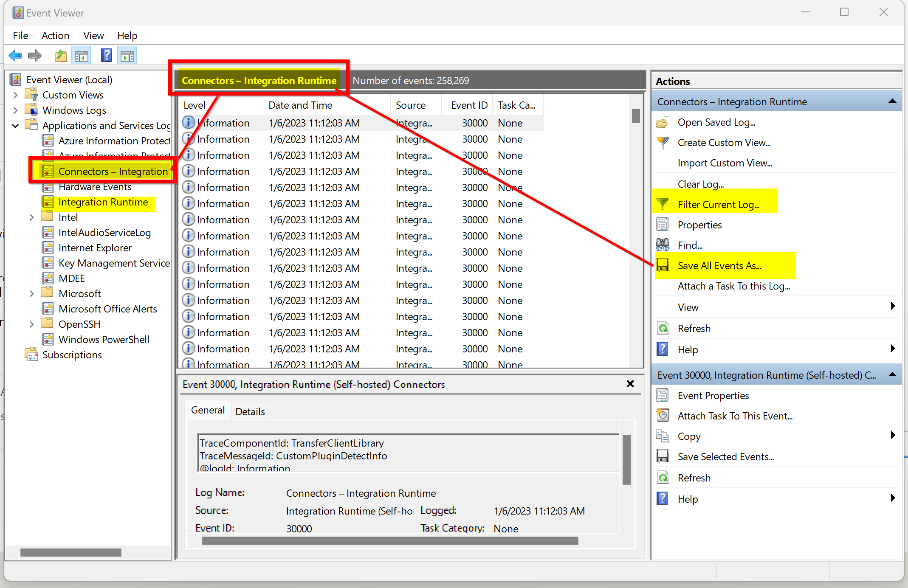Image resolution: width=908 pixels, height=588 pixels.
Task: Click the Up one level folder icon
Action: [x=61, y=56]
